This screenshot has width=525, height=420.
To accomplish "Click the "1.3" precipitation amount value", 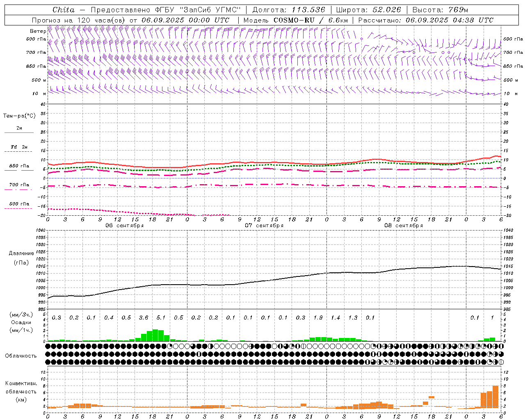I will pyautogui.click(x=353, y=317).
